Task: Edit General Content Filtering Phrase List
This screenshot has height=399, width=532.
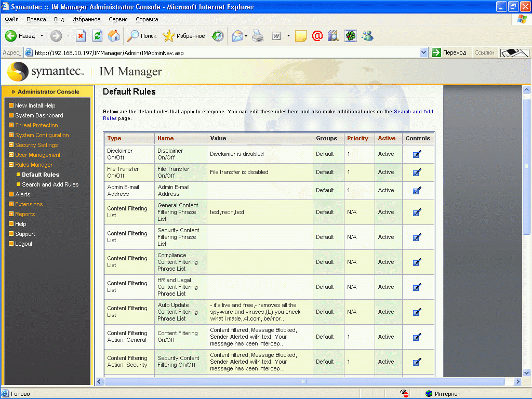Action: [417, 212]
